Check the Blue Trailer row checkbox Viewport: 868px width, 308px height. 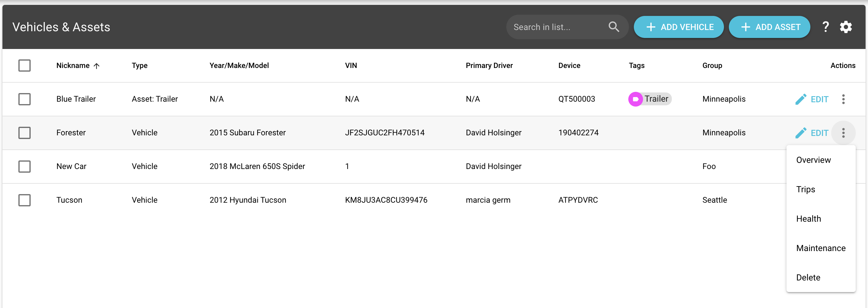tap(24, 99)
